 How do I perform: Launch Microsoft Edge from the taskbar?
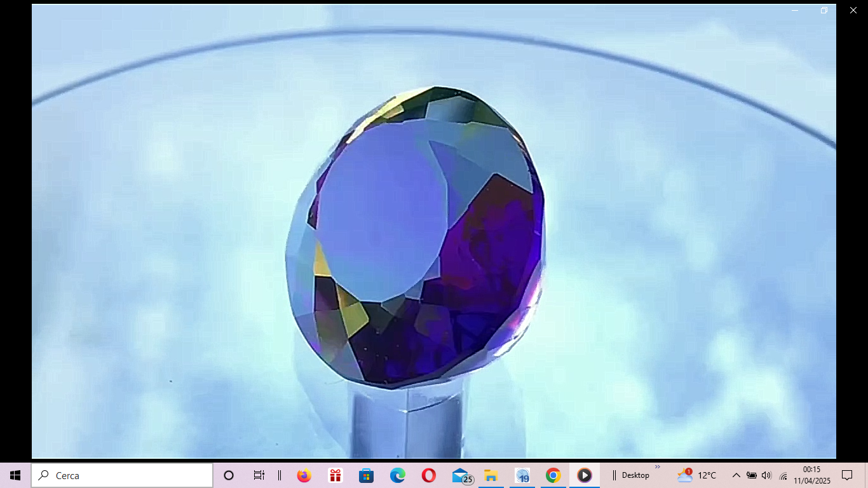(x=397, y=475)
